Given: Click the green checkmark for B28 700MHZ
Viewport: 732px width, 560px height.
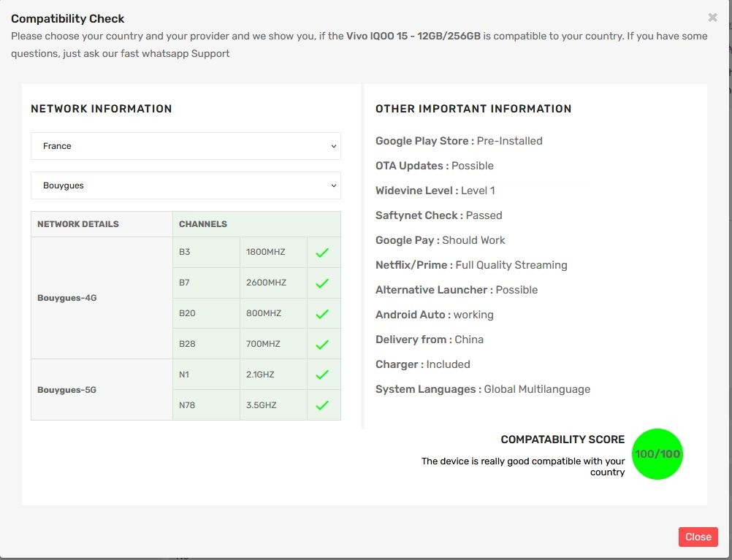Looking at the screenshot, I should coord(322,345).
